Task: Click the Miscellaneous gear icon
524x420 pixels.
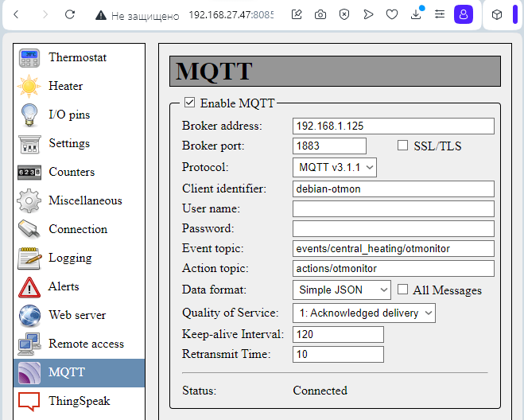Action: point(29,200)
